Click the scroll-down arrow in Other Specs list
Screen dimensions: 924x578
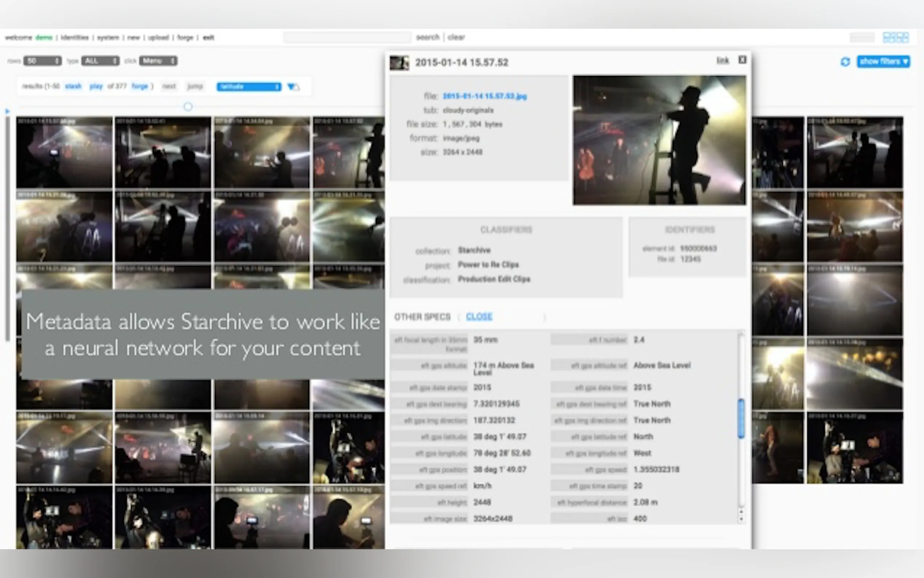[741, 519]
